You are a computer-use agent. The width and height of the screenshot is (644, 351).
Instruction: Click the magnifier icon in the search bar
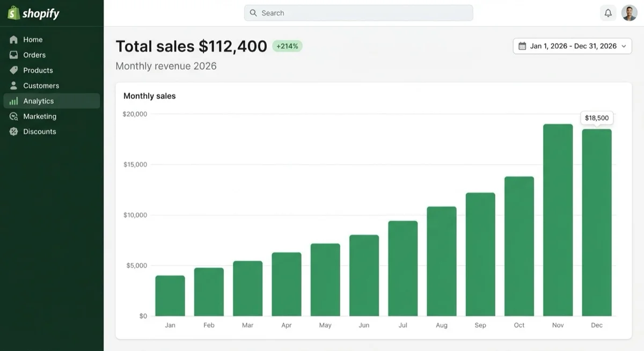point(253,13)
